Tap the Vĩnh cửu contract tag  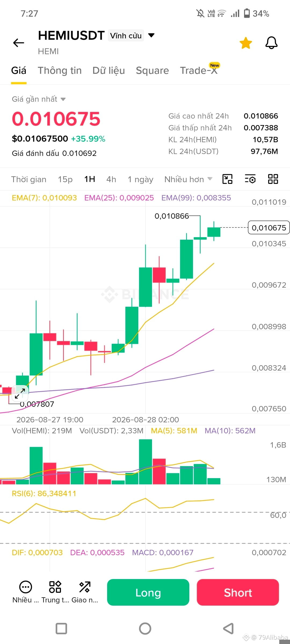pos(126,36)
